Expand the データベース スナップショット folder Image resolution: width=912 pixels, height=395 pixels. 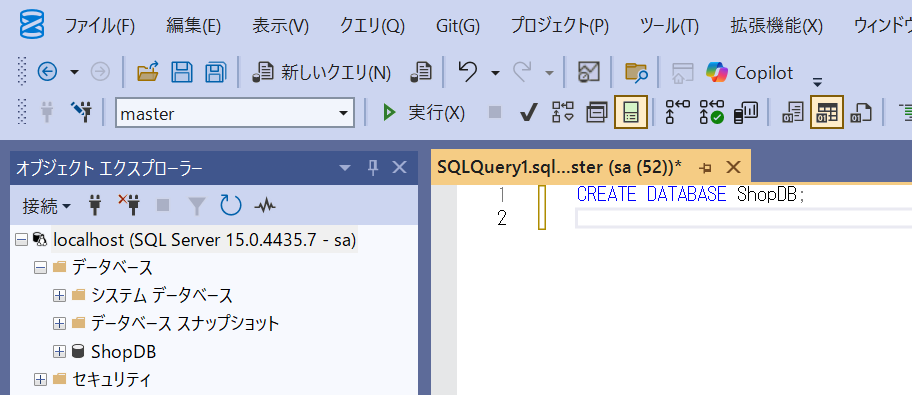(59, 323)
